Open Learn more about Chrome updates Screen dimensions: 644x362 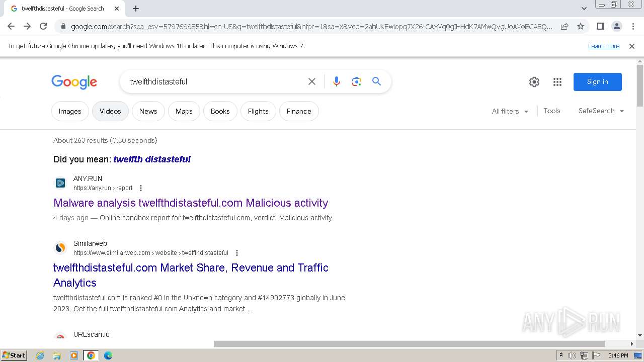tap(604, 46)
